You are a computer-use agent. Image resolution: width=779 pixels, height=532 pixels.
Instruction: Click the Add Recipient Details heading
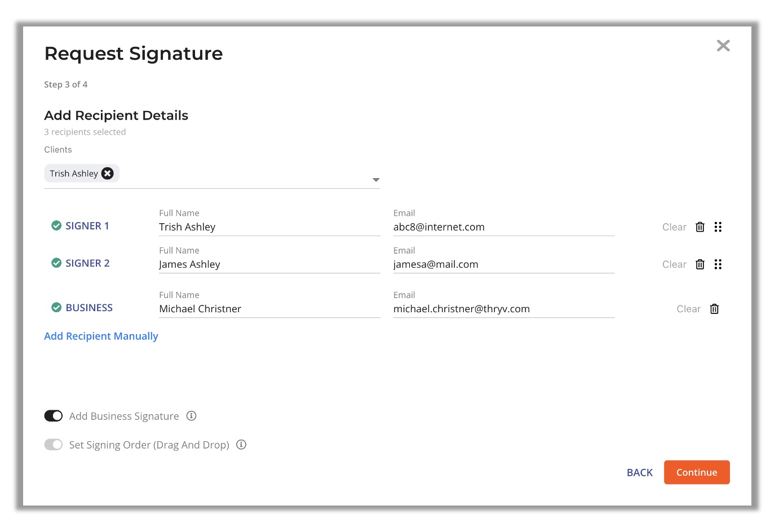pos(116,116)
